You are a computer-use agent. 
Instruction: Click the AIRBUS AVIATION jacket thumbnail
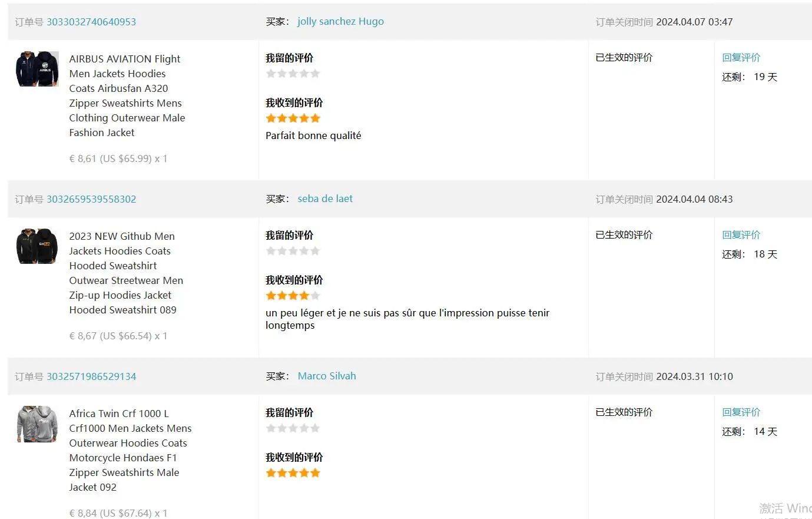point(37,69)
